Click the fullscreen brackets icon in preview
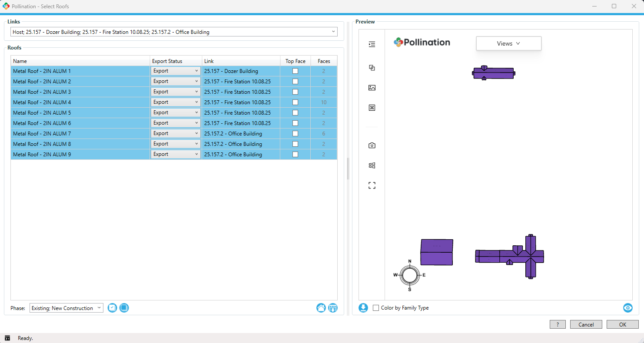 372,185
